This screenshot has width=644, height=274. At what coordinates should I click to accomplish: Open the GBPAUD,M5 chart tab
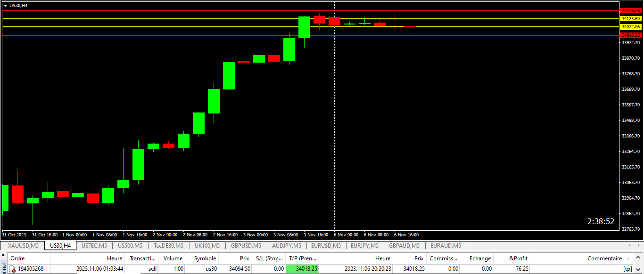[404, 245]
